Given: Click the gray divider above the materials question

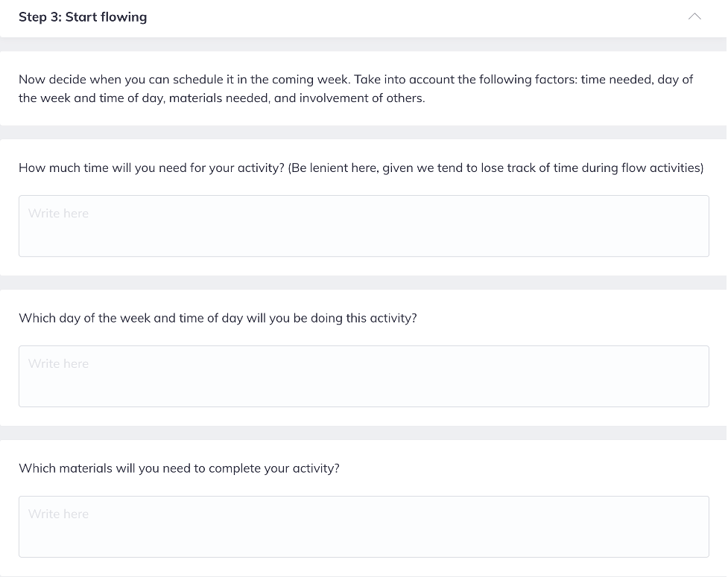Looking at the screenshot, I should [364, 433].
